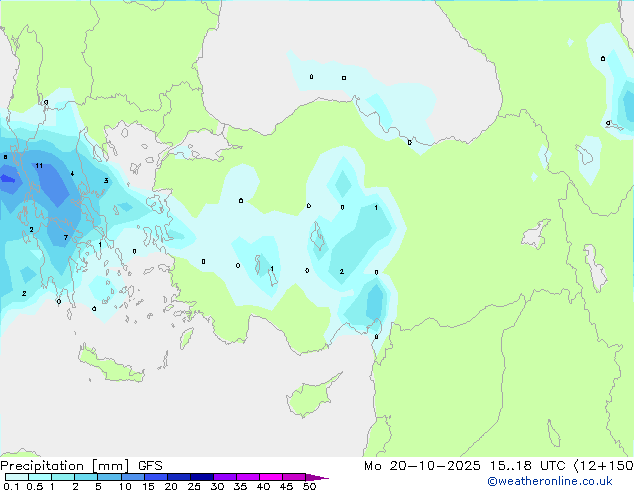
Task: Click the '30' legend scale label
Action: click(x=217, y=486)
